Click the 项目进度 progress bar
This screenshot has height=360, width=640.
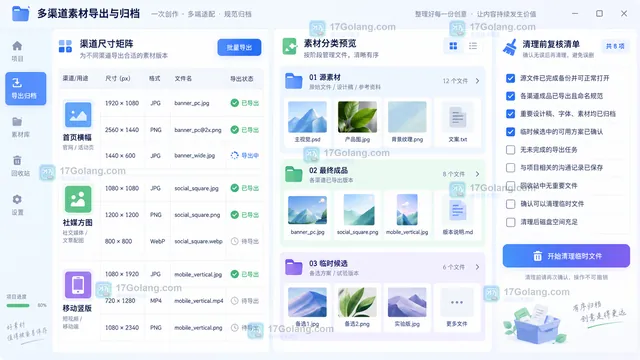click(19, 305)
